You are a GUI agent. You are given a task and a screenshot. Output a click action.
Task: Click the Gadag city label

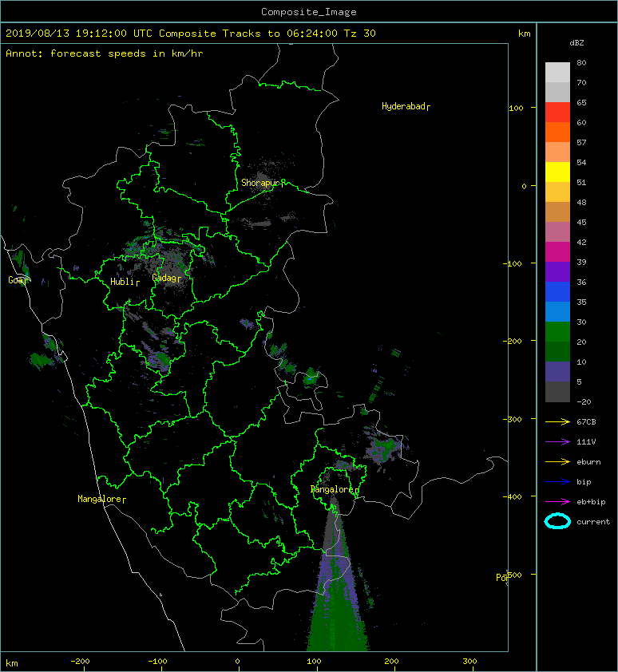click(166, 279)
